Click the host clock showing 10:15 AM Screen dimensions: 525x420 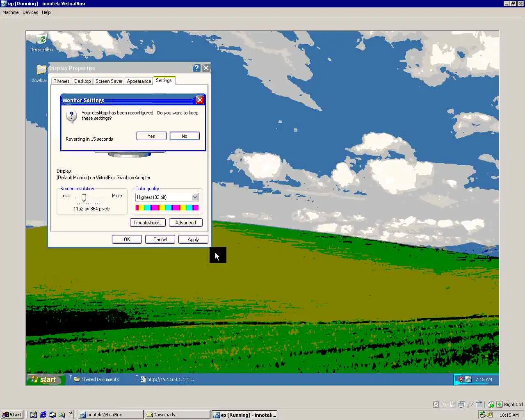click(x=509, y=415)
